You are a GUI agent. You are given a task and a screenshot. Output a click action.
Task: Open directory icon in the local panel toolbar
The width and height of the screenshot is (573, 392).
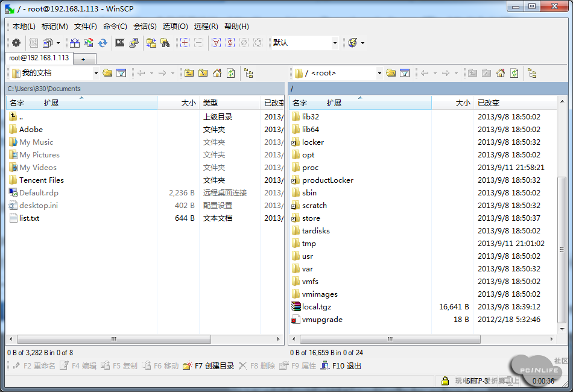[107, 73]
